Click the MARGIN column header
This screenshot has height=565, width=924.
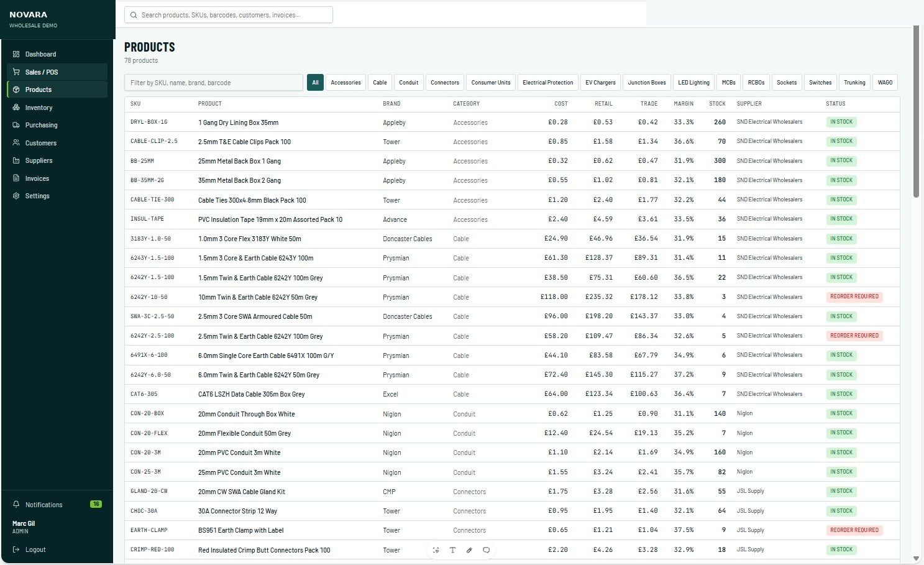(x=684, y=104)
